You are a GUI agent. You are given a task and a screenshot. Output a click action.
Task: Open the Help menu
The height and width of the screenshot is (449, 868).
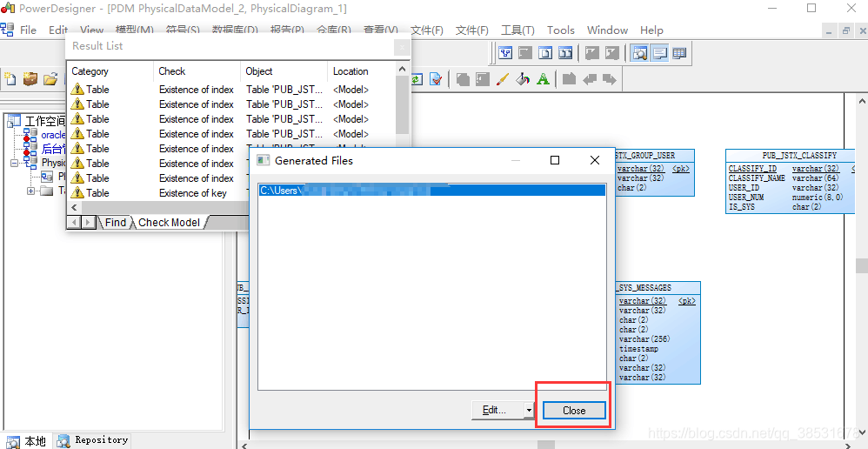click(x=651, y=30)
